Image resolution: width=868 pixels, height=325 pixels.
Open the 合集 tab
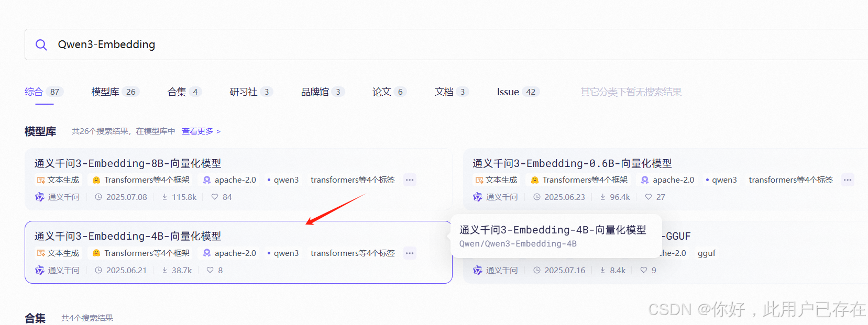coord(184,92)
